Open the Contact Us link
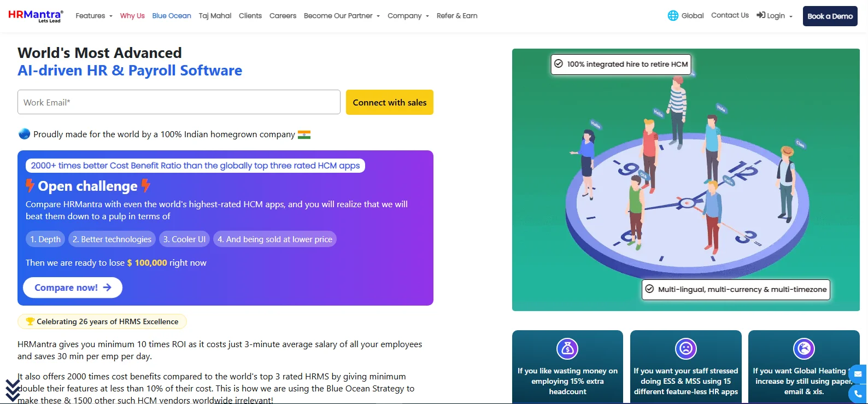Viewport: 868px width, 404px height. tap(730, 15)
